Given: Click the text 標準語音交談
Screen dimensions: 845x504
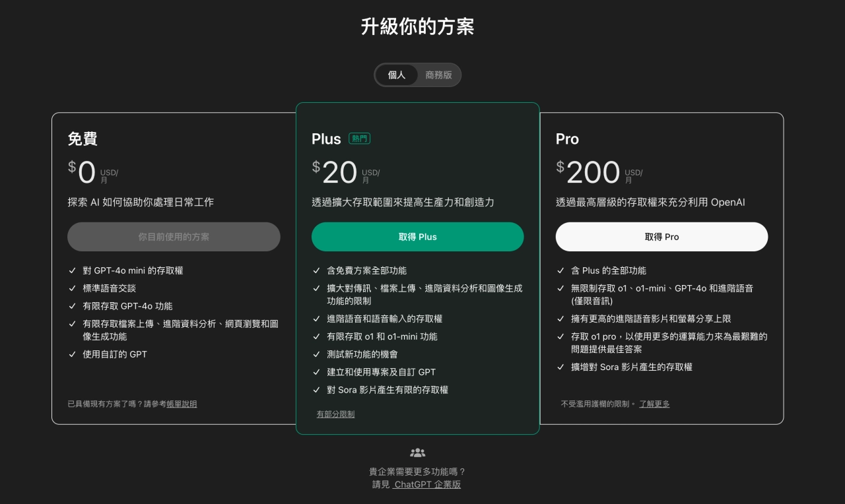Looking at the screenshot, I should (110, 288).
